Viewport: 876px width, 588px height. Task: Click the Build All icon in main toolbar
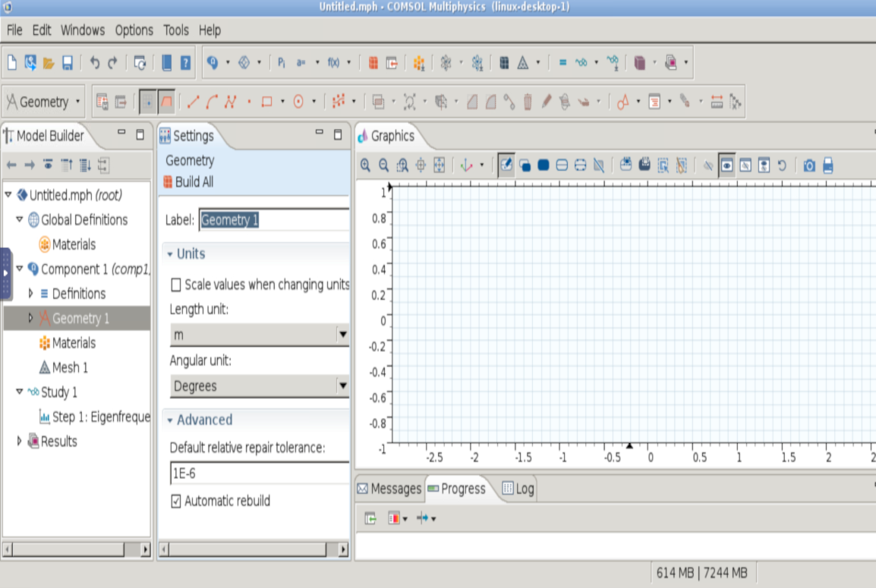click(373, 62)
